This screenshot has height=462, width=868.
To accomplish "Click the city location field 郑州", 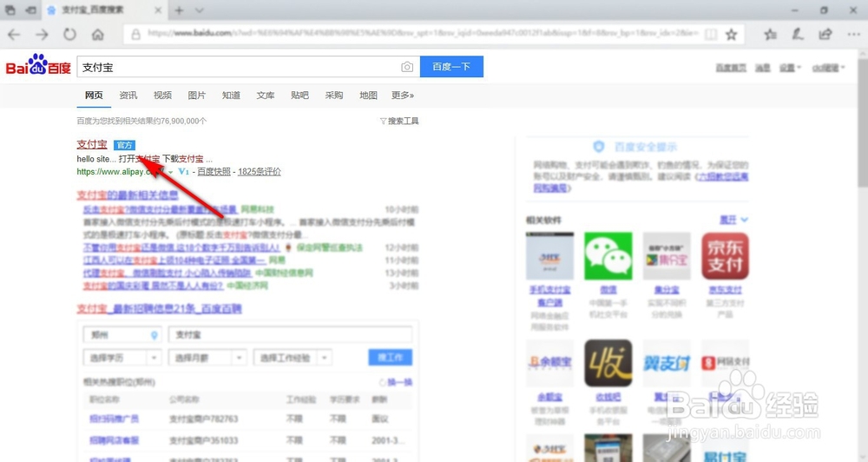I will click(x=122, y=335).
